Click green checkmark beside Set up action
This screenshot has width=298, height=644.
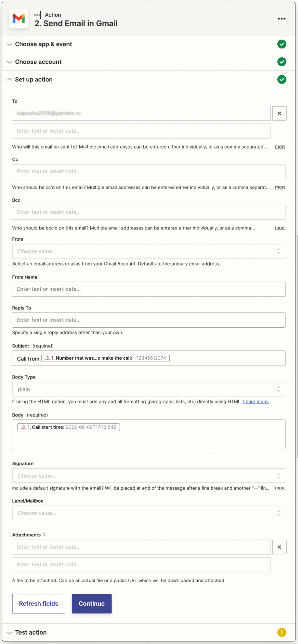point(282,80)
